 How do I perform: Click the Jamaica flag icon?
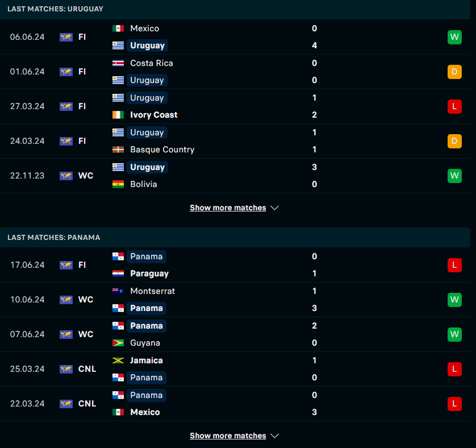pyautogui.click(x=118, y=360)
